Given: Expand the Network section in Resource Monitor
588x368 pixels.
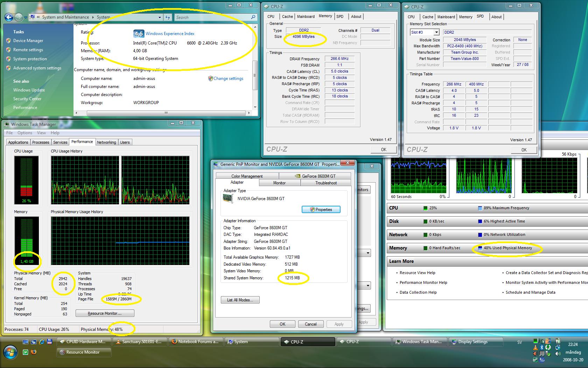Looking at the screenshot, I should point(487,234).
